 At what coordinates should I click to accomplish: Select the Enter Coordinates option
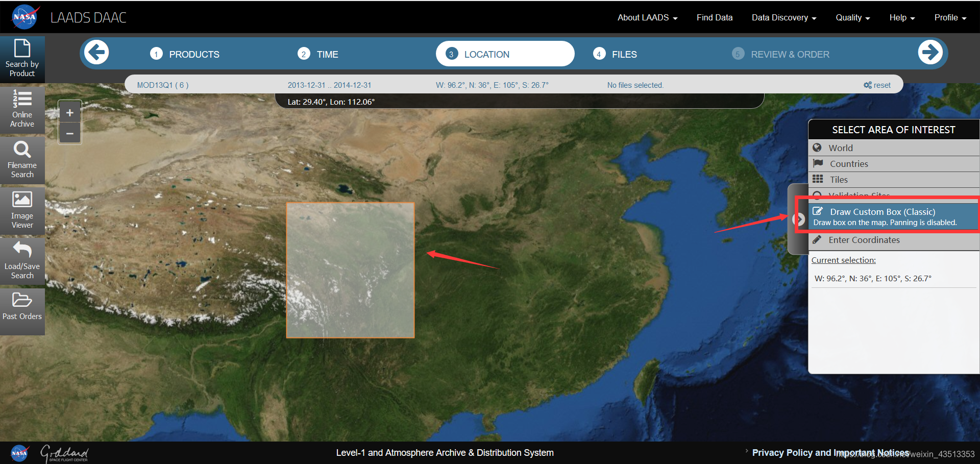click(893, 240)
